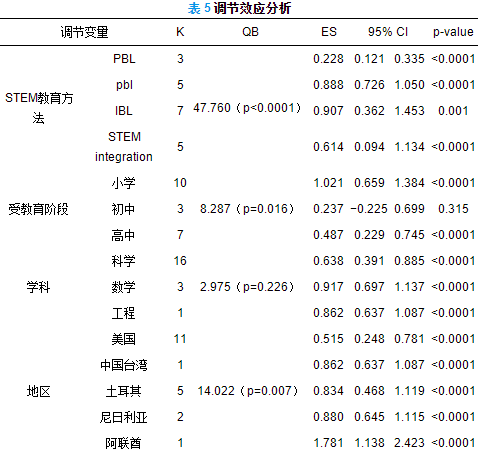Select upper CI value 1.384 for 小学

pyautogui.click(x=409, y=183)
